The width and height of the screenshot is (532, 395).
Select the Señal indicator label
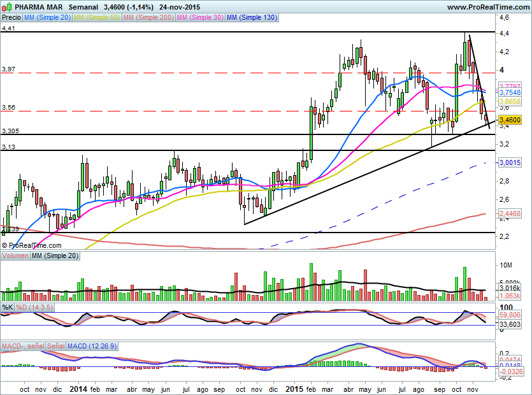point(55,346)
